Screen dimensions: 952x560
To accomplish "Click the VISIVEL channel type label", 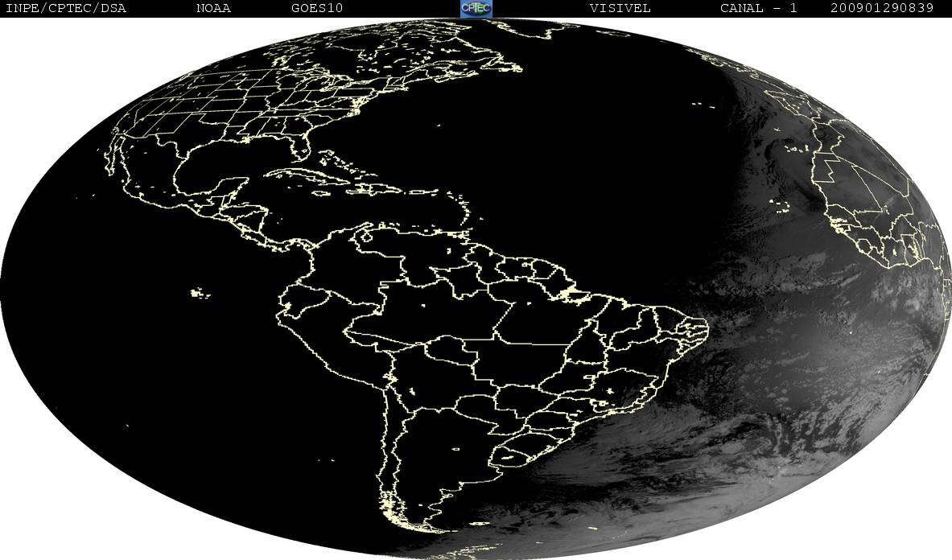I will click(x=620, y=8).
